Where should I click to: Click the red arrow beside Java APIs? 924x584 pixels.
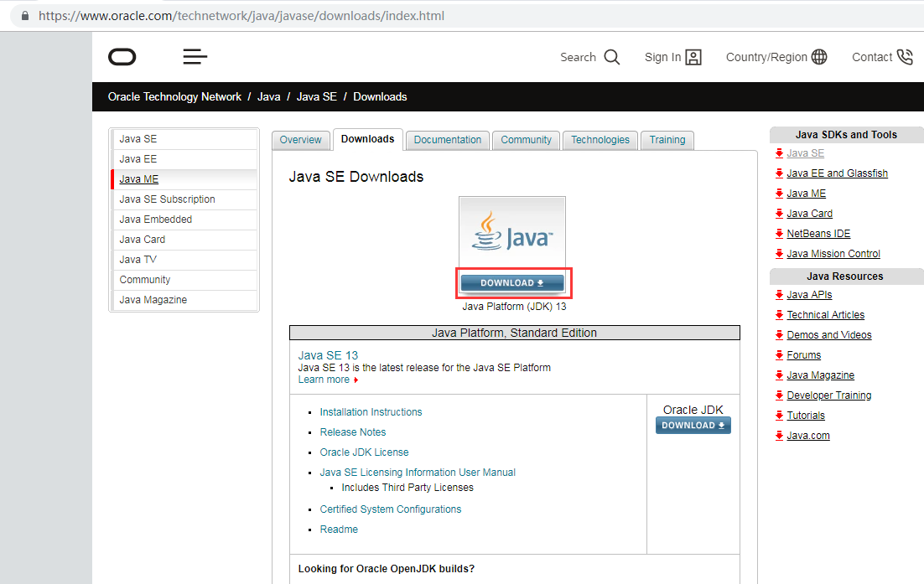click(x=780, y=295)
